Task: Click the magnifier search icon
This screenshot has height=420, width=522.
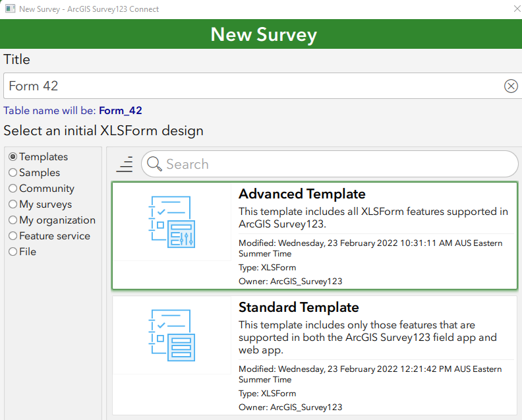Action: coord(155,164)
